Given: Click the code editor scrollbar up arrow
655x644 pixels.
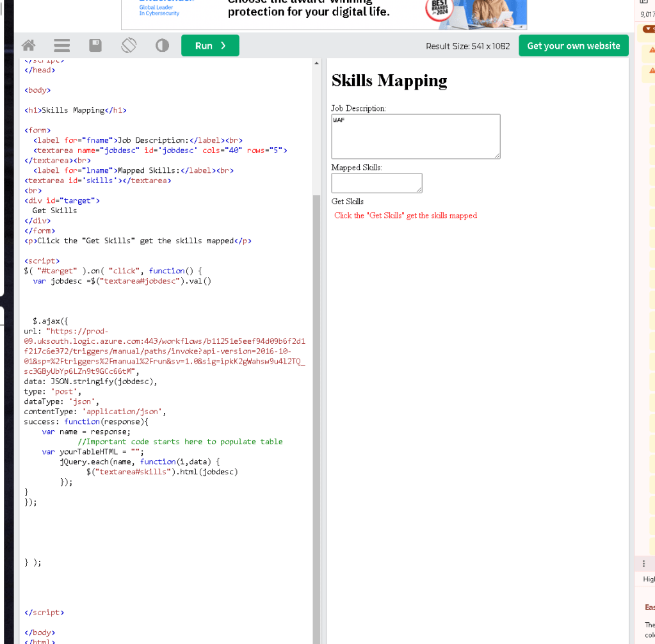Looking at the screenshot, I should pyautogui.click(x=317, y=63).
